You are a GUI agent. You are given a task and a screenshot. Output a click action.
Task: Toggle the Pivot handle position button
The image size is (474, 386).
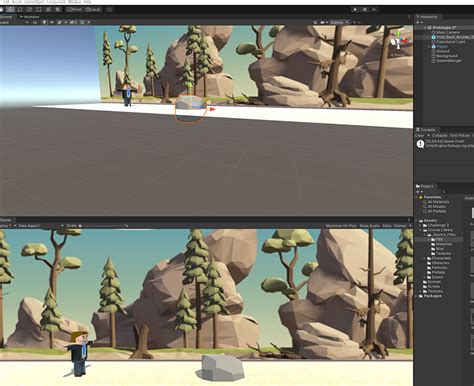(x=75, y=9)
